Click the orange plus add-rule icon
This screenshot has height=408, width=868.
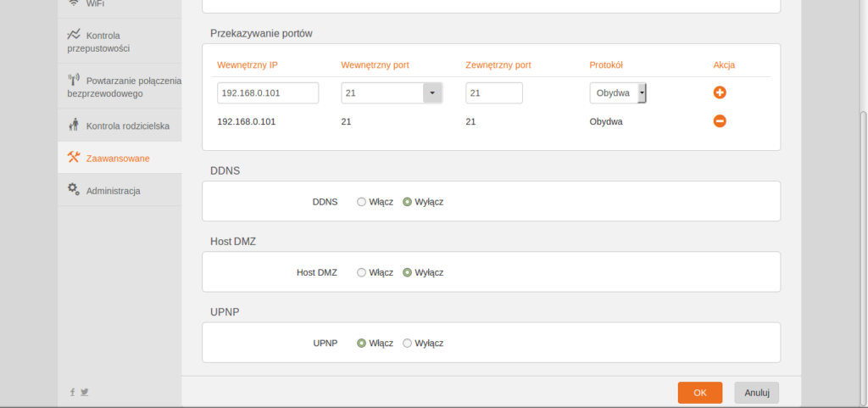(x=720, y=93)
